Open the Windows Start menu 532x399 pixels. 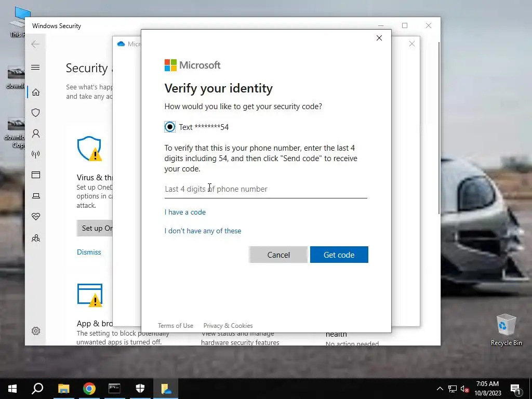[12, 389]
